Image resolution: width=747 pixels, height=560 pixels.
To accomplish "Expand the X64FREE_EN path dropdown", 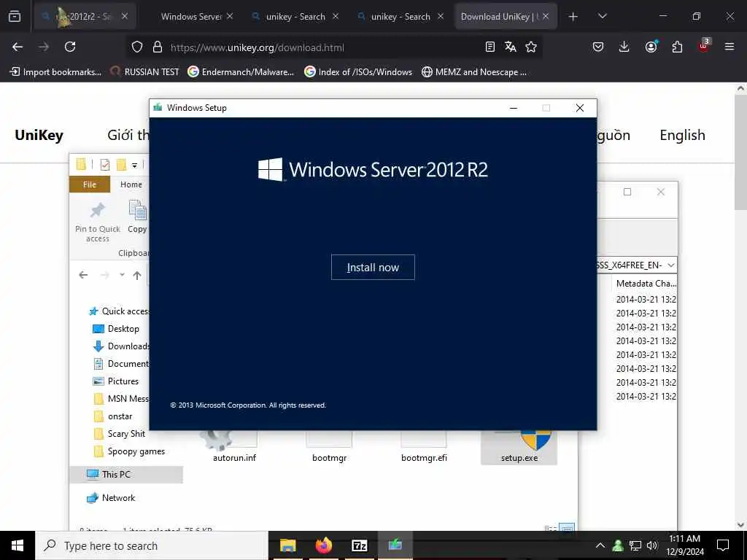I will click(x=671, y=265).
